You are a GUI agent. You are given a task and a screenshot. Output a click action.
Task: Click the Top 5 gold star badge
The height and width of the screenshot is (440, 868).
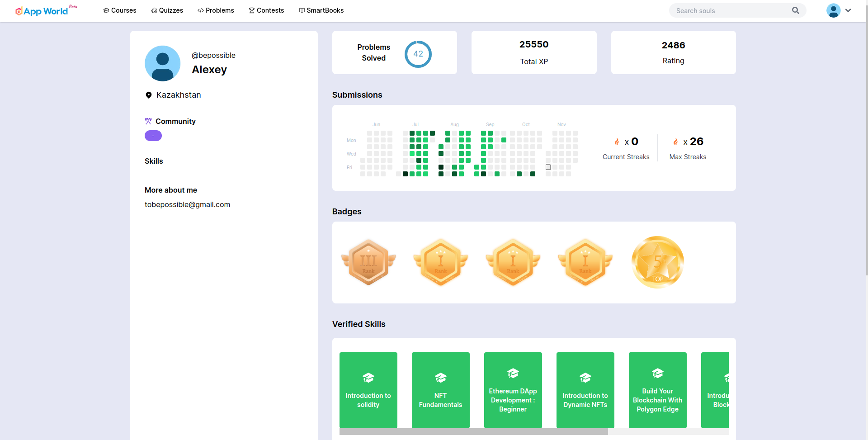[x=657, y=262]
